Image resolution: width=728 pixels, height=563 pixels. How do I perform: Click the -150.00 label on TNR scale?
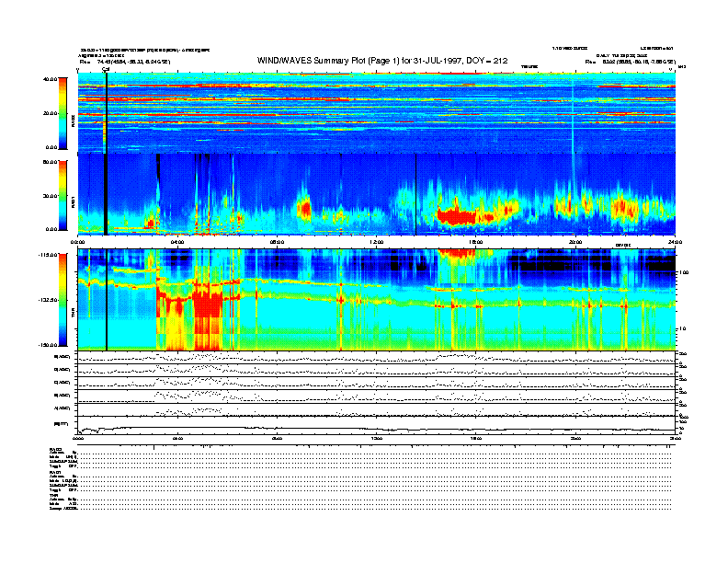click(x=48, y=345)
